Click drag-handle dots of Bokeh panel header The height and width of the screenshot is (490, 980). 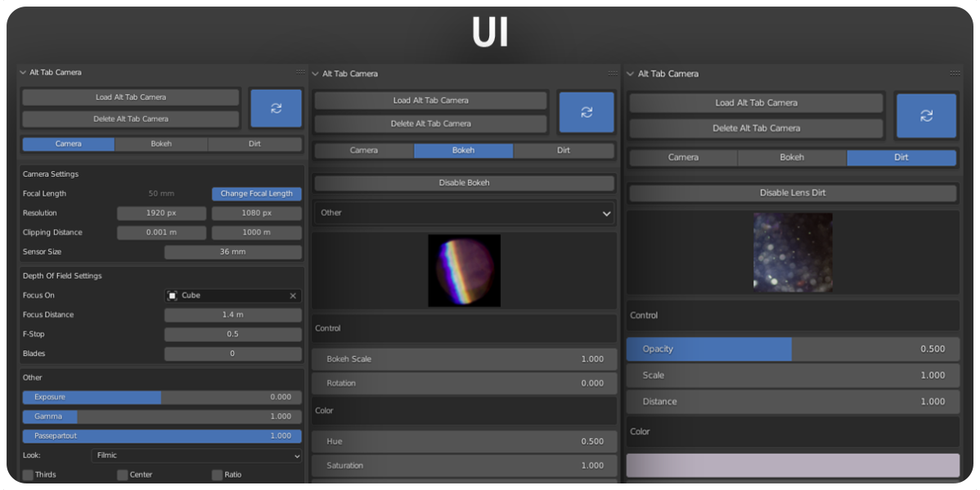point(613,74)
